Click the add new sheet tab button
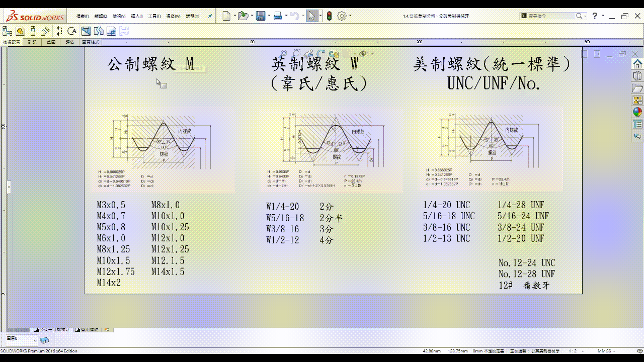The width and height of the screenshot is (644, 362). (107, 330)
